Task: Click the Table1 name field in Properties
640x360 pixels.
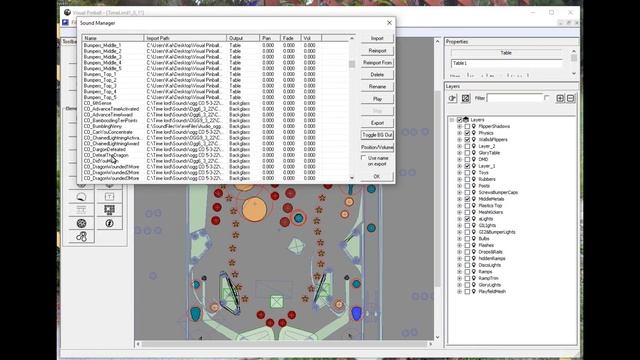Action: pyautogui.click(x=507, y=63)
